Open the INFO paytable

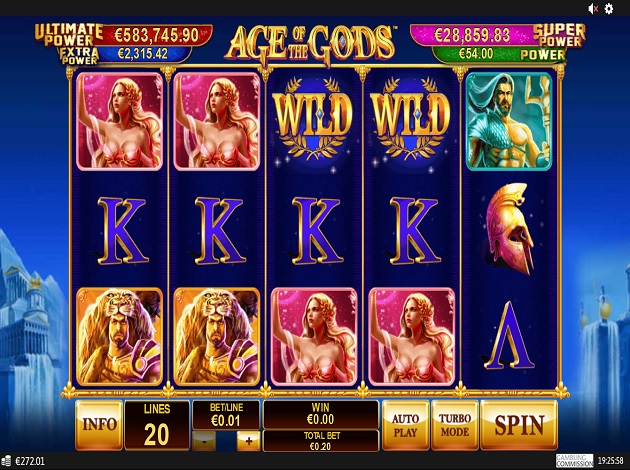point(99,425)
